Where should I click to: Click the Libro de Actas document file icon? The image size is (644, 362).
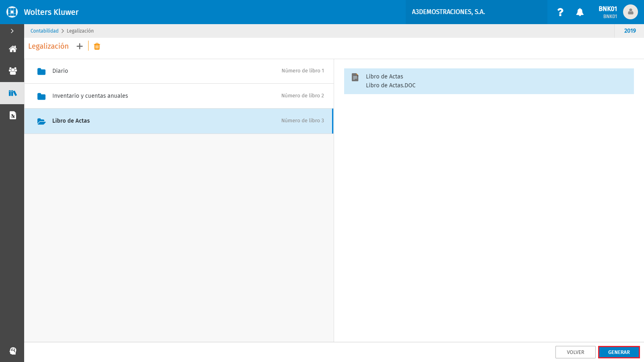pyautogui.click(x=355, y=77)
